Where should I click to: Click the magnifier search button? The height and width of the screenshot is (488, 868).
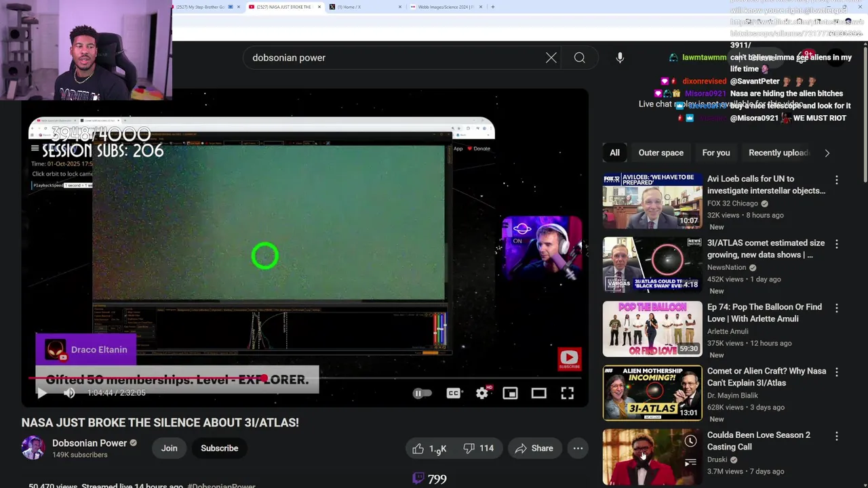tap(580, 58)
